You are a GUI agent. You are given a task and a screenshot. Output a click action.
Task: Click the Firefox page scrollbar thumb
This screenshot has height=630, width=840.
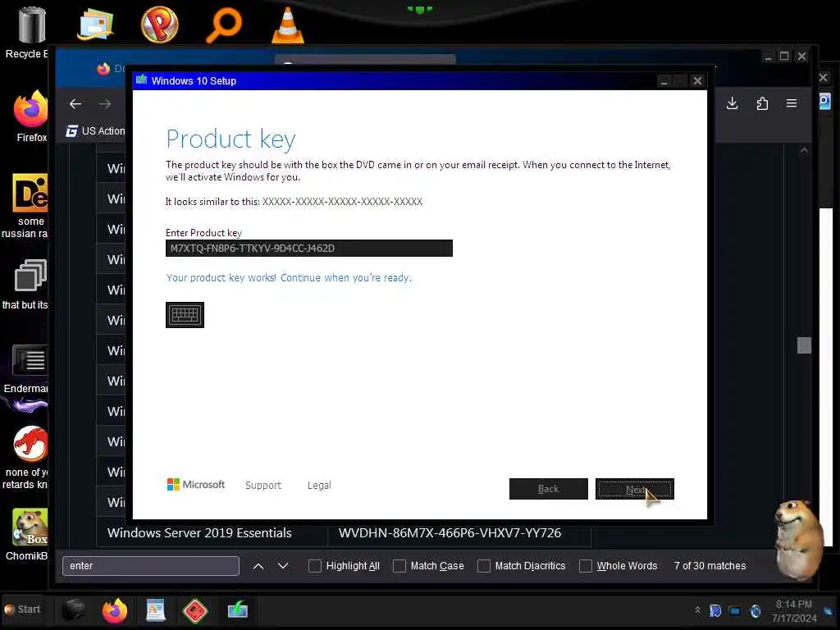804,345
